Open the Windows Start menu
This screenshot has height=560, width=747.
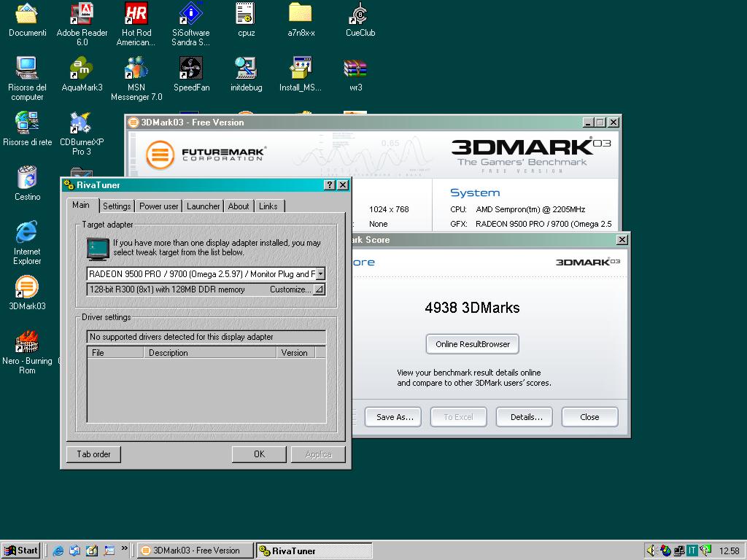pos(20,551)
